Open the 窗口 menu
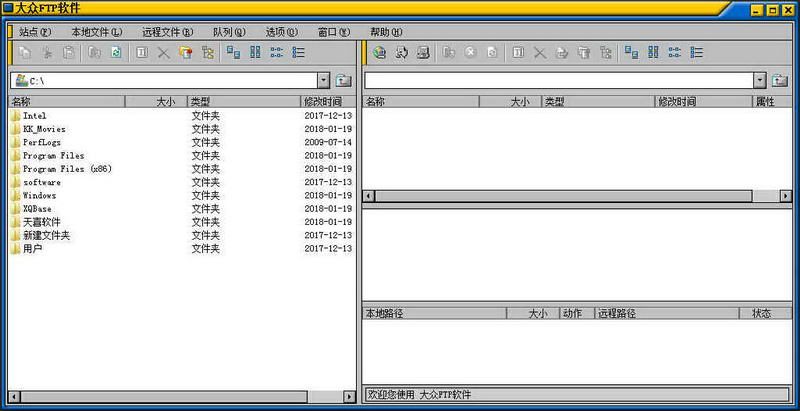The image size is (800, 411). (x=334, y=32)
